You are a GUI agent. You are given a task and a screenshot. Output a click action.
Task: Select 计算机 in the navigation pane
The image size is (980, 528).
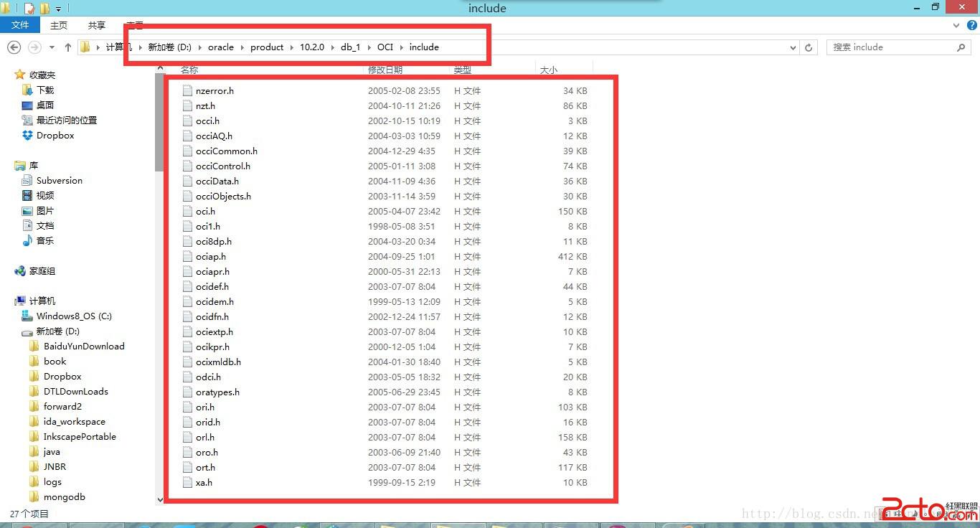[x=42, y=301]
